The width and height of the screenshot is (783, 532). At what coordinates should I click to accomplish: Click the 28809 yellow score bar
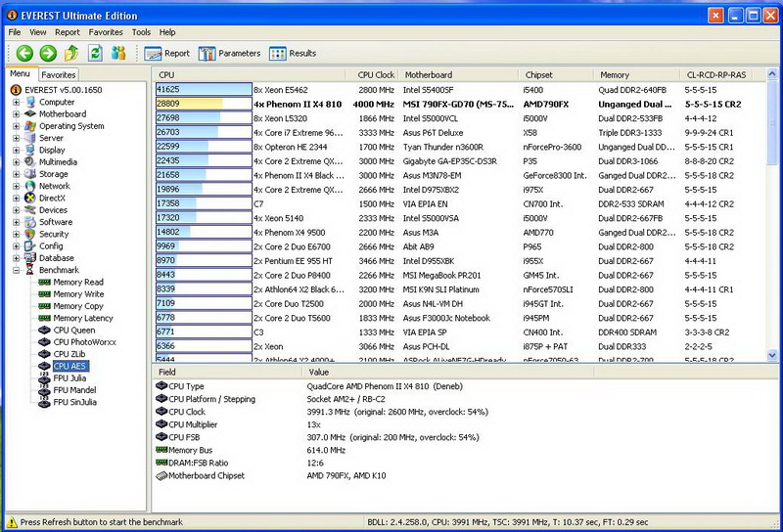pyautogui.click(x=204, y=104)
